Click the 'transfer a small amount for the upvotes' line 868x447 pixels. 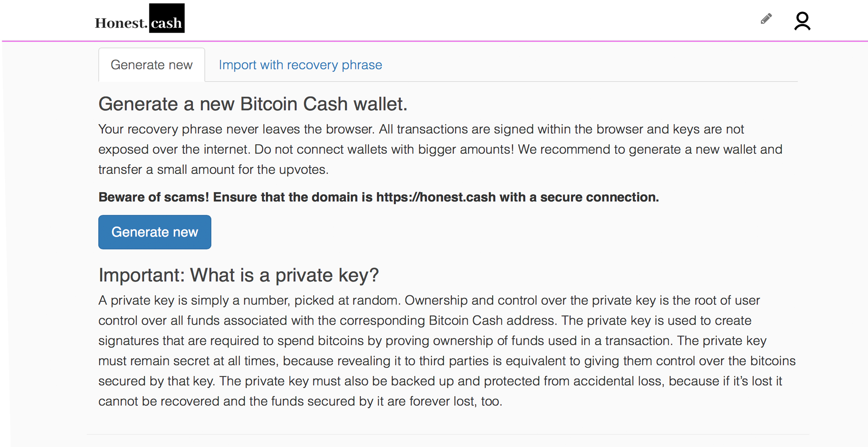point(213,170)
